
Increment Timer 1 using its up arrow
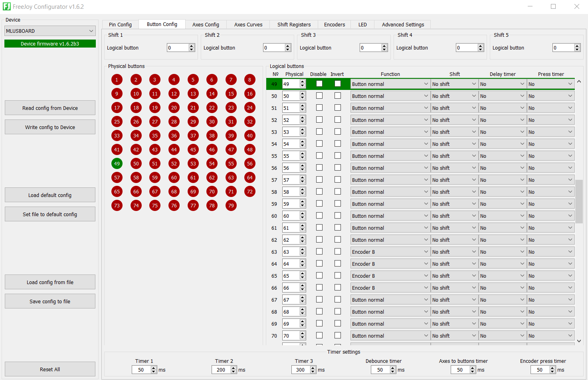[x=153, y=368]
